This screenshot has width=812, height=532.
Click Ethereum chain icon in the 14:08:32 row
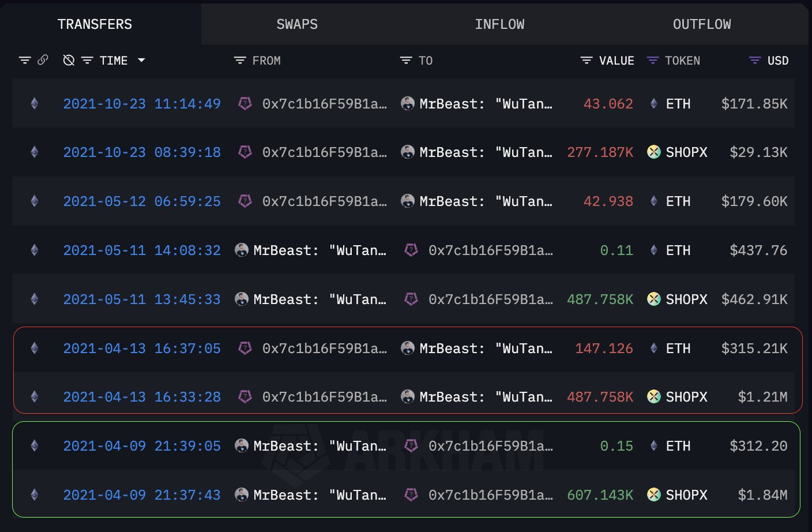[35, 250]
